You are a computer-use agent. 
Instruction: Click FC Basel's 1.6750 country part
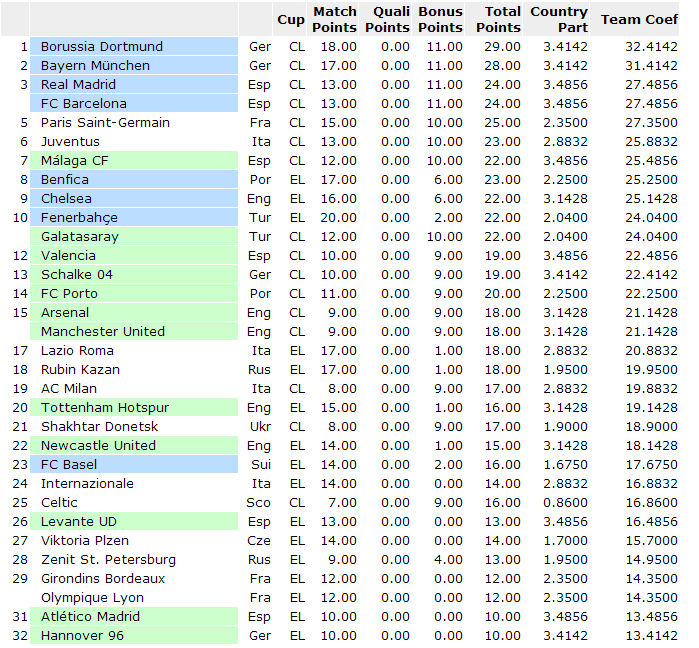565,465
